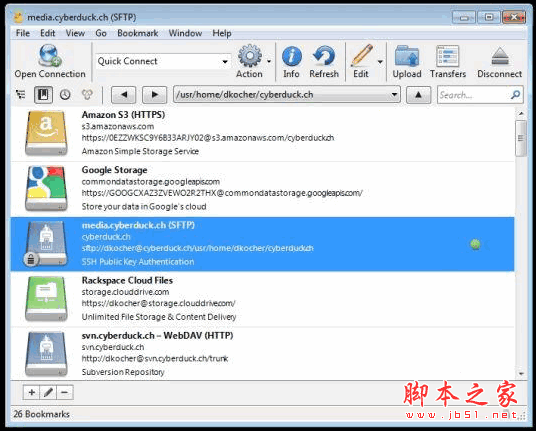This screenshot has width=536, height=431.
Task: Go forward with the right arrow button
Action: (155, 95)
